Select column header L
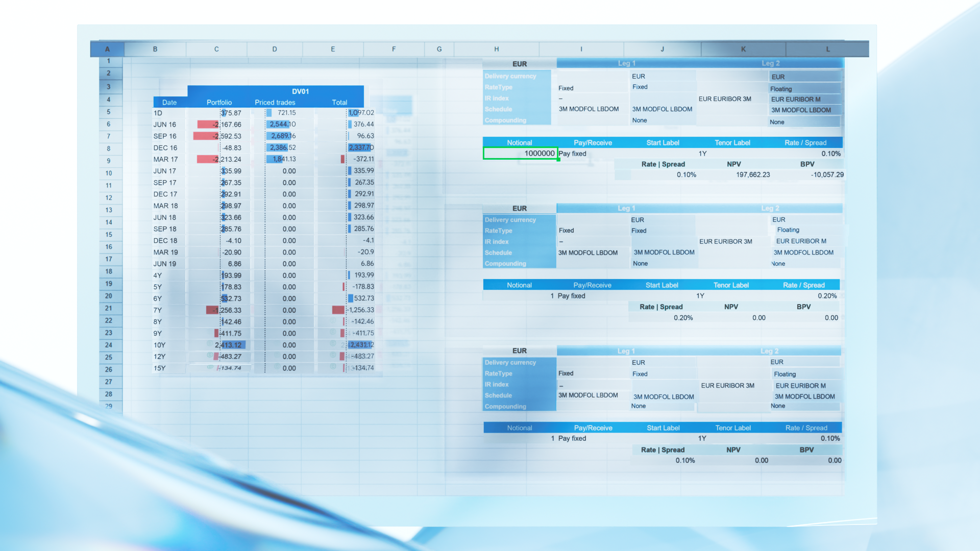 (x=827, y=49)
